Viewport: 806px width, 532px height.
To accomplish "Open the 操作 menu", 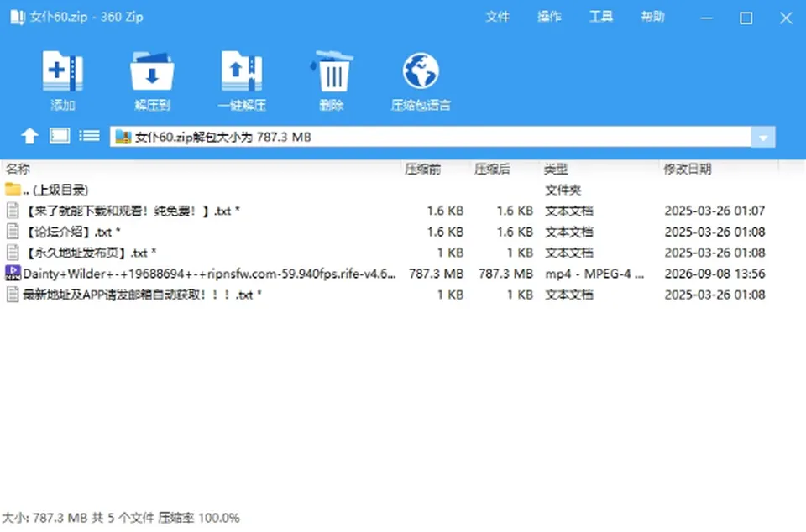I will click(549, 17).
